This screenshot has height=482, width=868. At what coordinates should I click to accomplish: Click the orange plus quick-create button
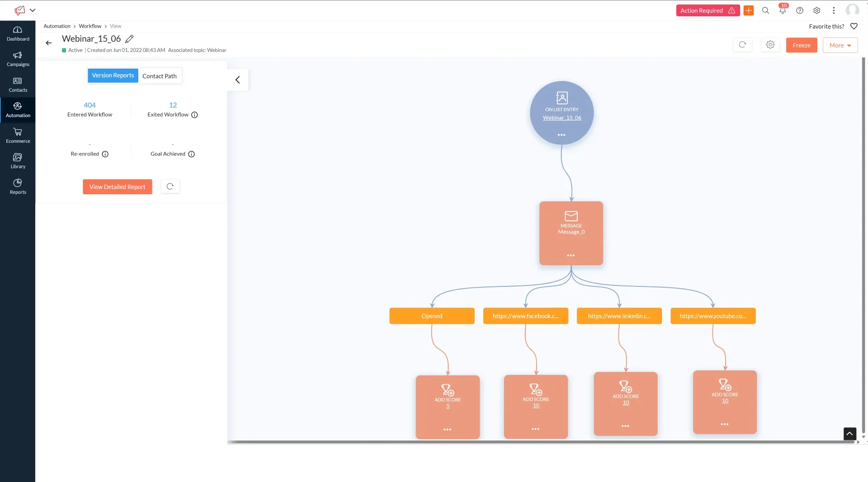pos(749,10)
